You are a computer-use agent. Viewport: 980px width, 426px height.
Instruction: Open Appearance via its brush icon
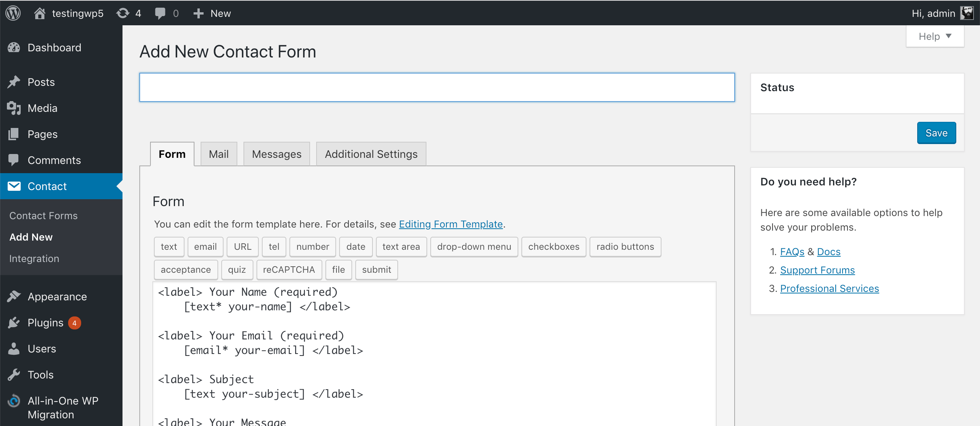pos(14,296)
